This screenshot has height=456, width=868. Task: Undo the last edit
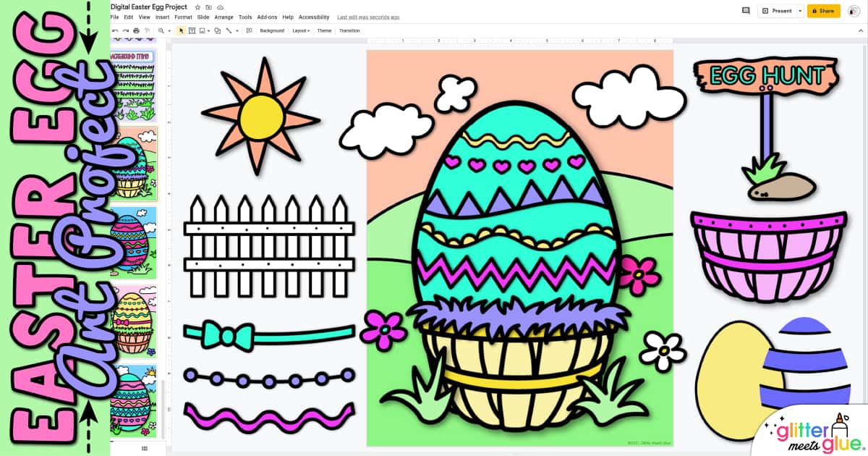pyautogui.click(x=115, y=31)
